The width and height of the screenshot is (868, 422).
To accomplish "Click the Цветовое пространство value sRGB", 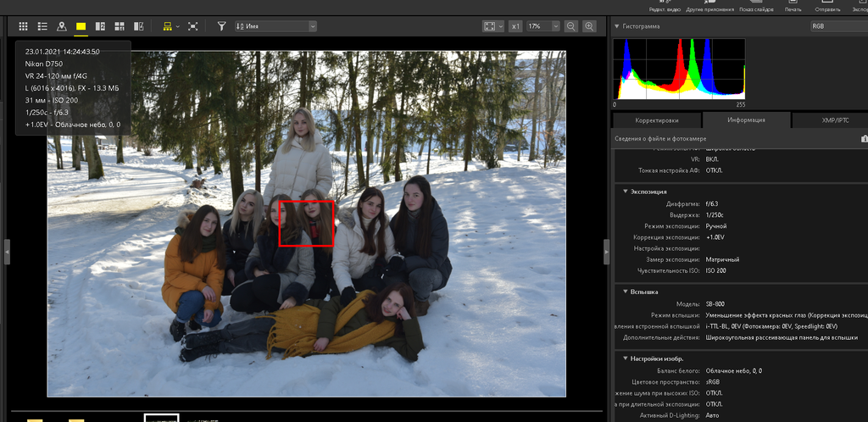I will 712,381.
